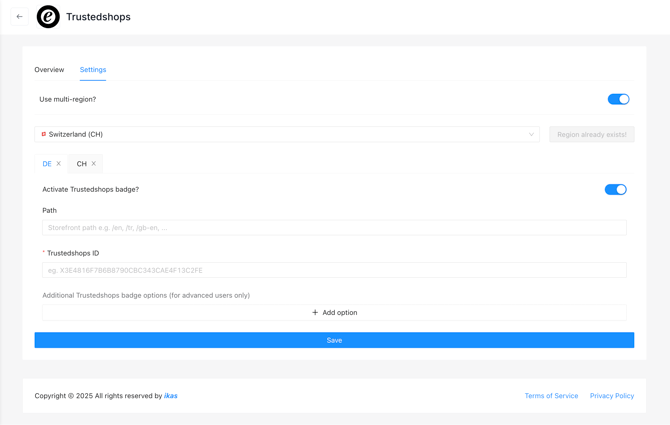Click into the Trustedshops ID field
This screenshot has height=425, width=670.
(334, 270)
